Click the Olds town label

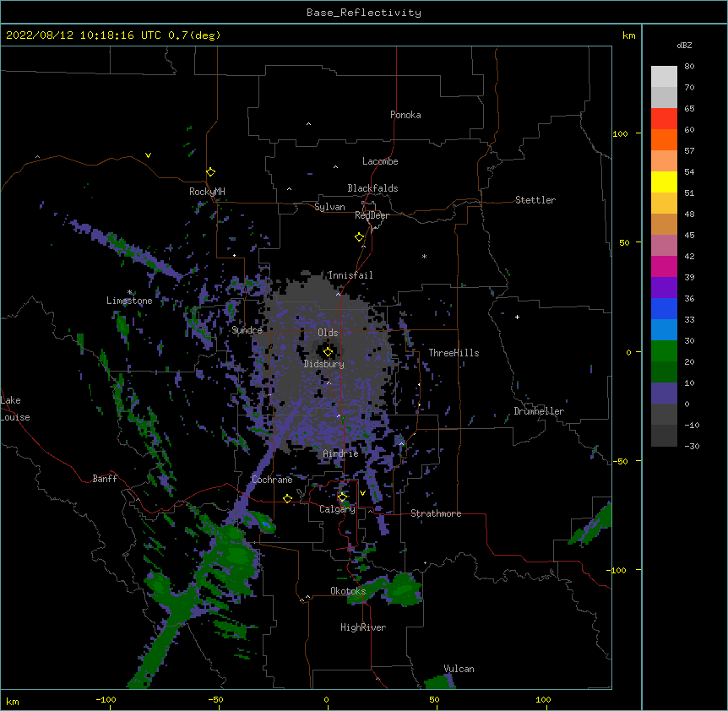point(328,333)
